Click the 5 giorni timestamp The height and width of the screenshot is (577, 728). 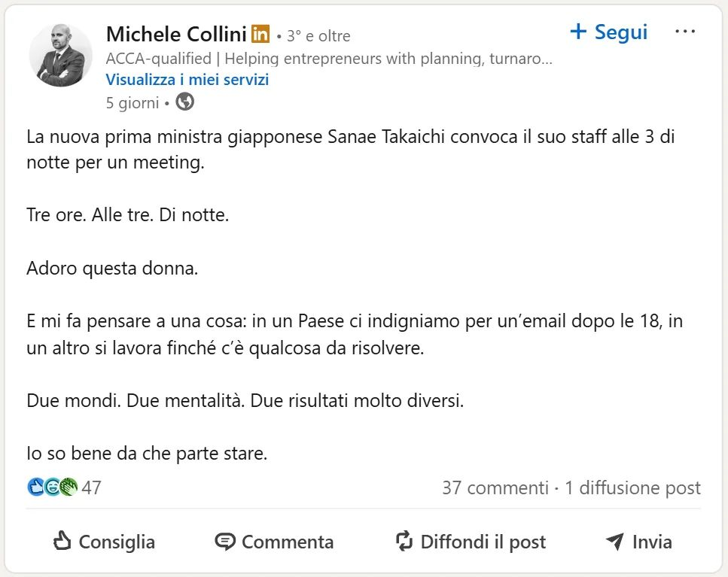pyautogui.click(x=133, y=102)
